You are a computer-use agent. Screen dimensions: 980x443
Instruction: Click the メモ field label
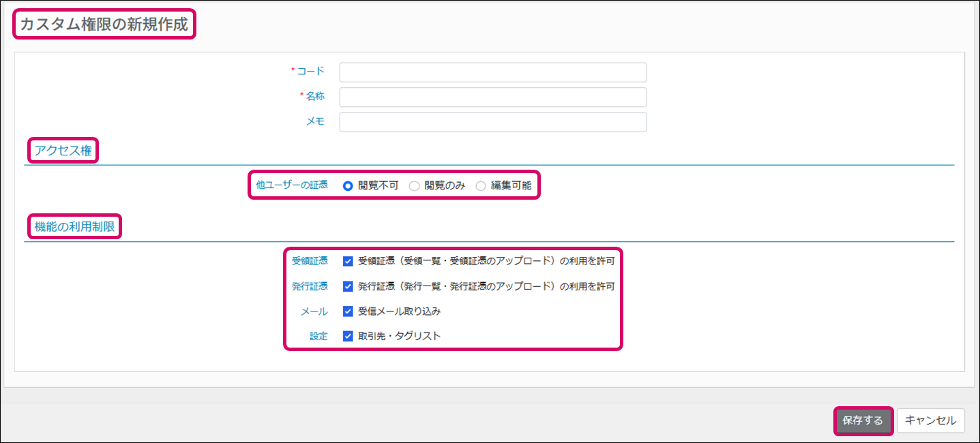coord(315,121)
